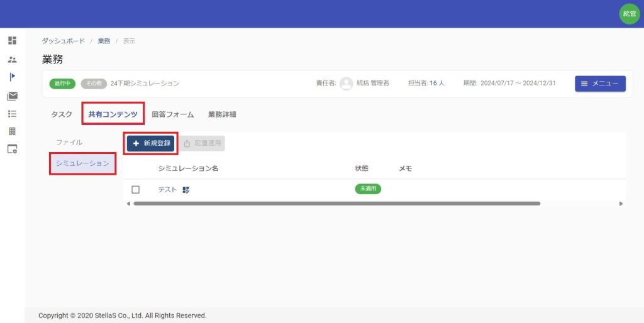Viewport: 644px width, 323px height.
Task: Click the window settings sidebar icon
Action: (x=12, y=150)
